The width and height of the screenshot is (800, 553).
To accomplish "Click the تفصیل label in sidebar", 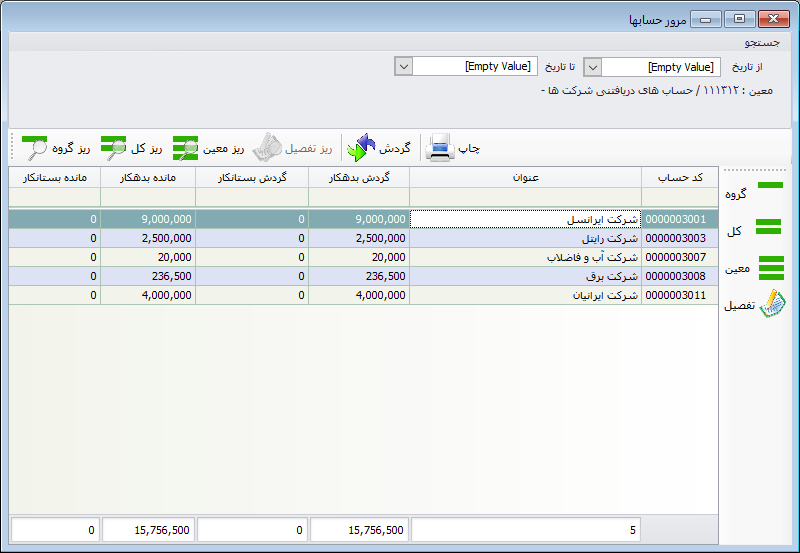I will tap(739, 305).
